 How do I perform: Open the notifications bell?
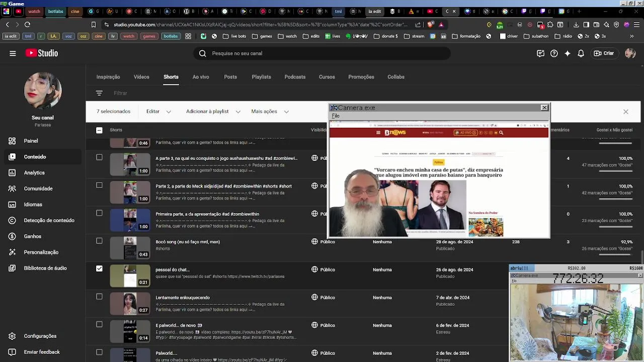[x=581, y=53]
